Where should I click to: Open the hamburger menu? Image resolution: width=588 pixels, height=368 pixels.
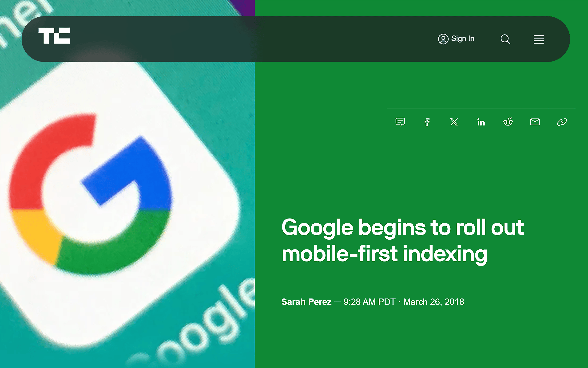click(539, 39)
